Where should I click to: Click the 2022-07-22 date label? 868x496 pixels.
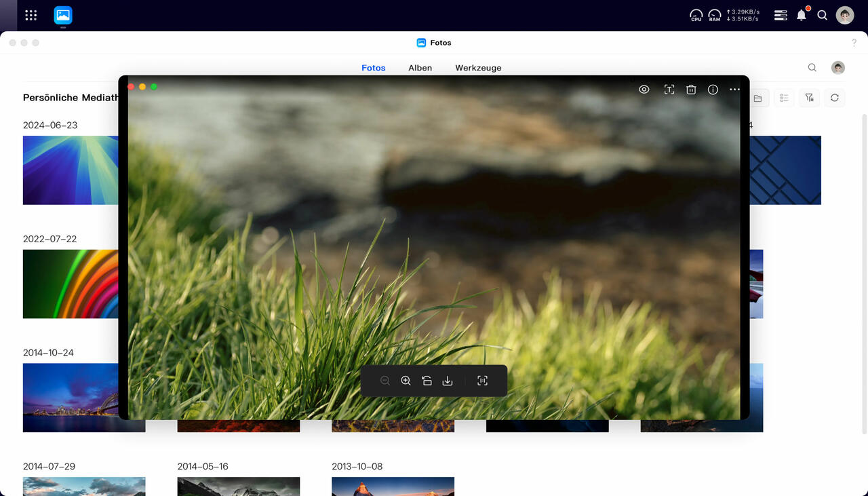click(50, 239)
